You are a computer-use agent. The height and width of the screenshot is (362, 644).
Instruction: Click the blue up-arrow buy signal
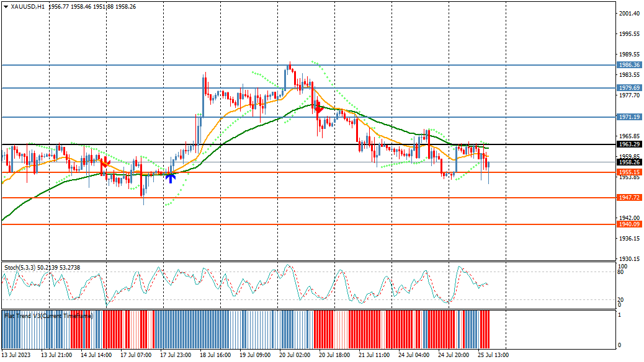pos(171,178)
